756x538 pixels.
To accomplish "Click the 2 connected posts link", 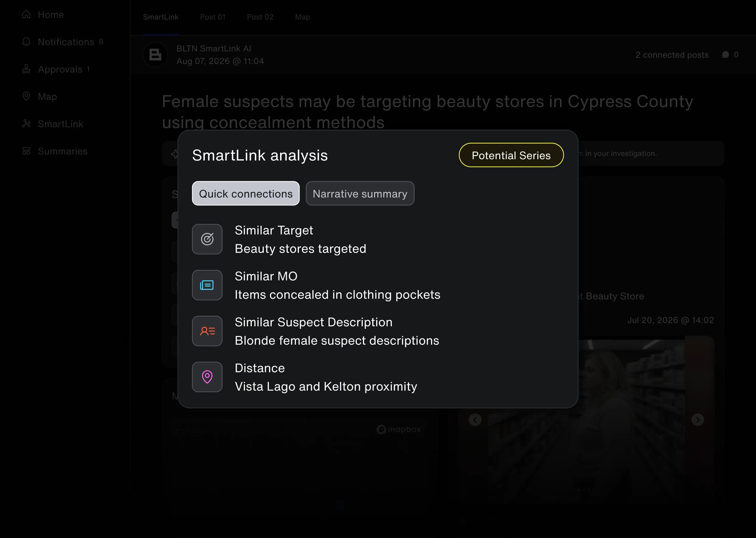I will coord(672,55).
